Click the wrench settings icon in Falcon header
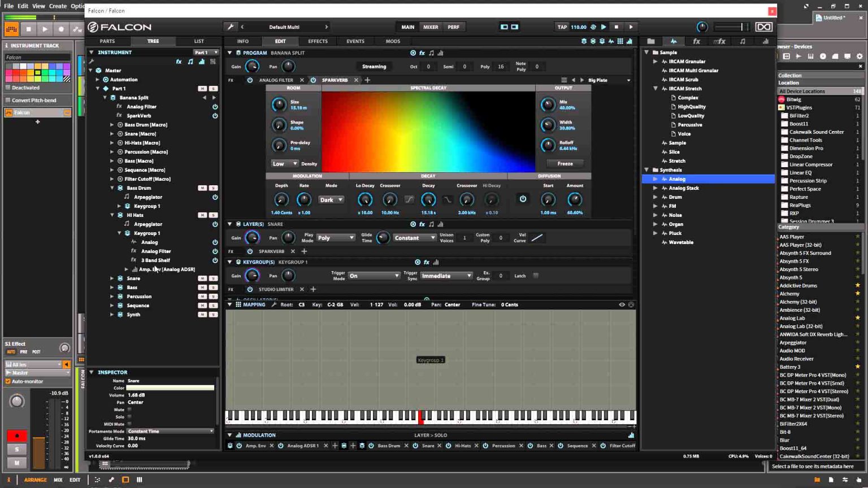 point(230,27)
